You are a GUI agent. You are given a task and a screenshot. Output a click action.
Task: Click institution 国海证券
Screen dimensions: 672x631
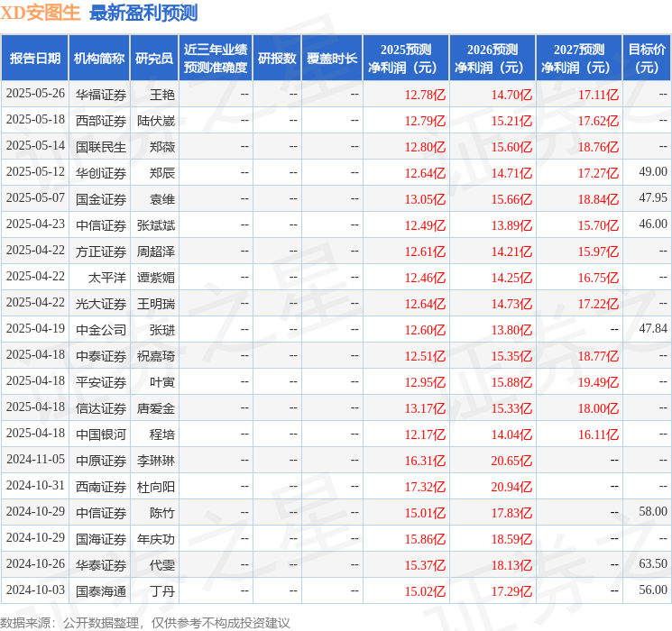101,539
